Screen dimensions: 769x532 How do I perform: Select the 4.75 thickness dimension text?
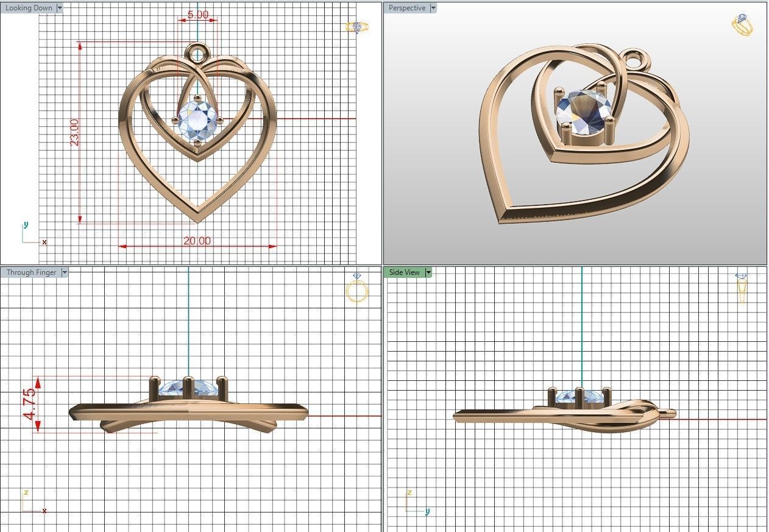[x=29, y=405]
